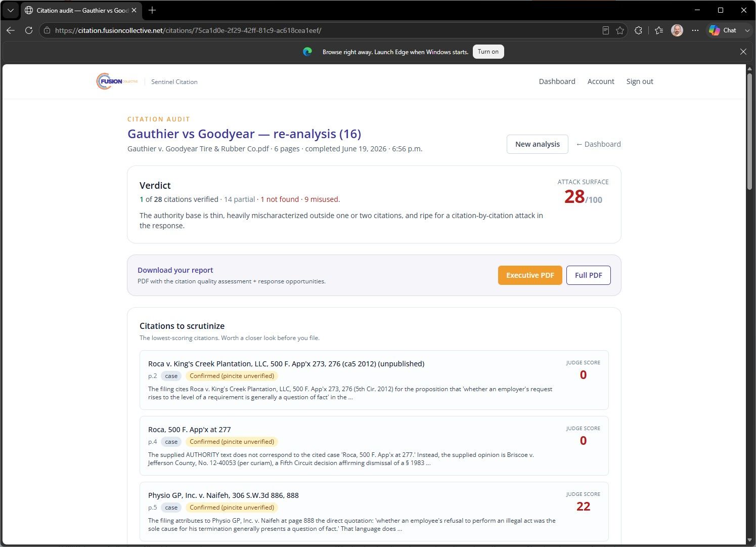Click '1 not found' in the verdict
This screenshot has width=756, height=547.
280,199
